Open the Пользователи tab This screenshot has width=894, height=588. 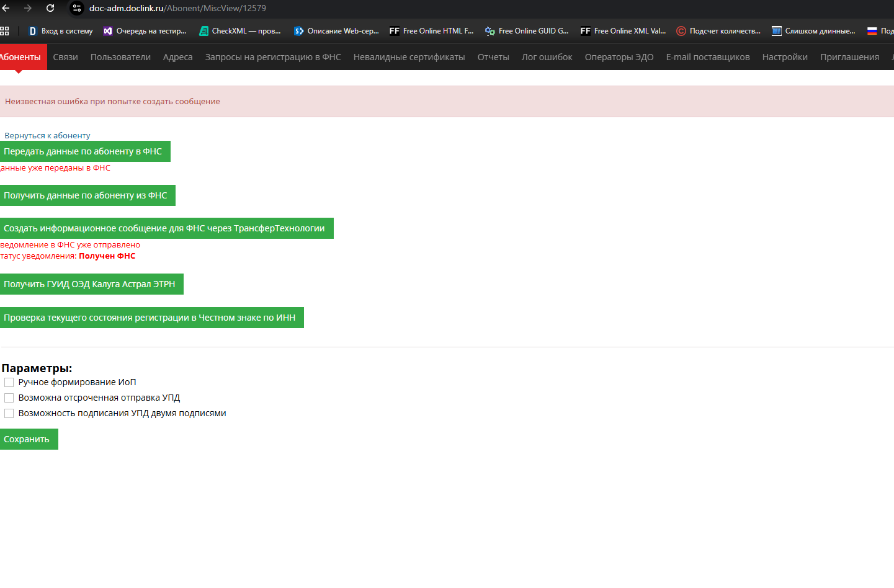[x=120, y=57]
